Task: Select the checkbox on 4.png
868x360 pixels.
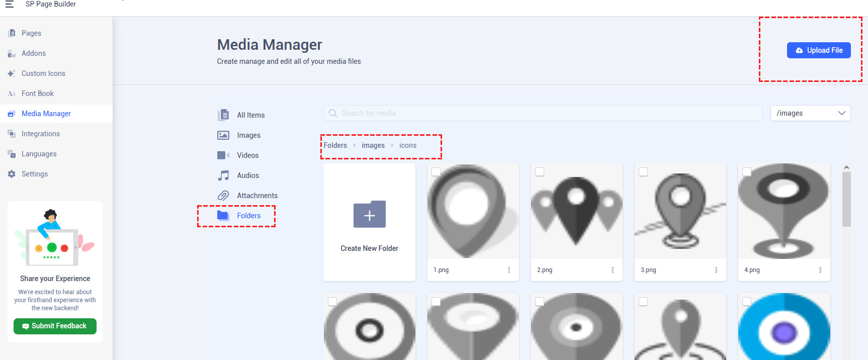Action: (747, 172)
